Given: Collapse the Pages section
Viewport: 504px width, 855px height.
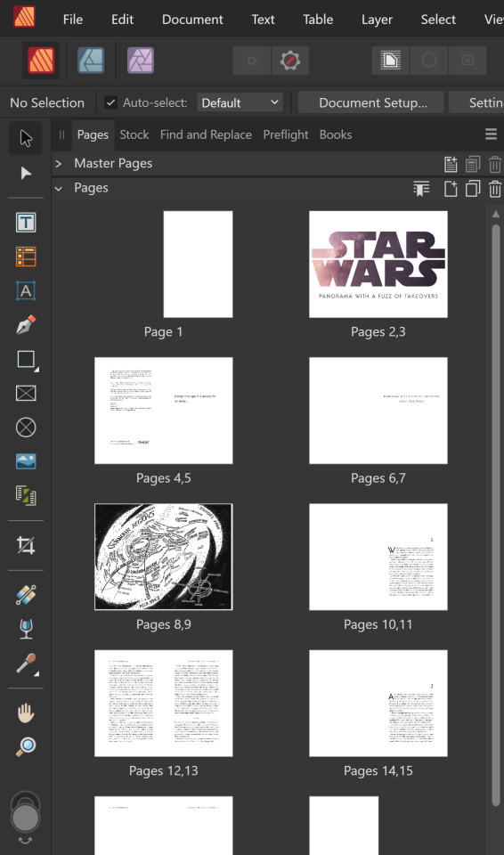Looking at the screenshot, I should coord(59,188).
